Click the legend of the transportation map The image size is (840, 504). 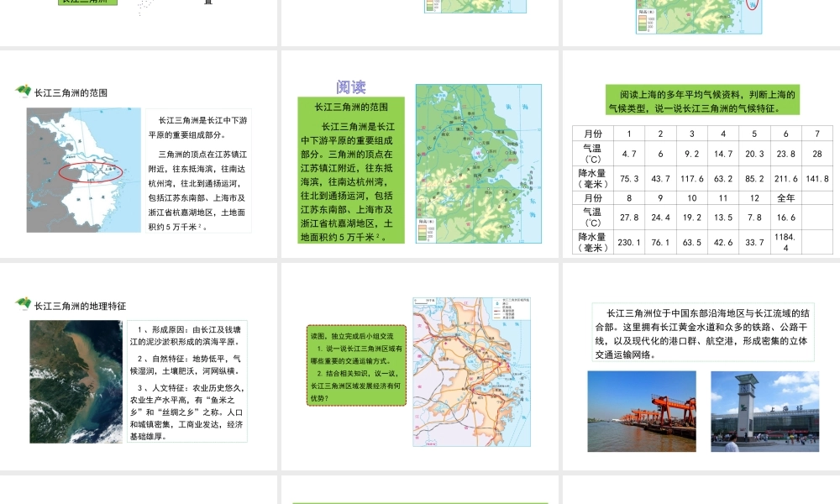512,309
